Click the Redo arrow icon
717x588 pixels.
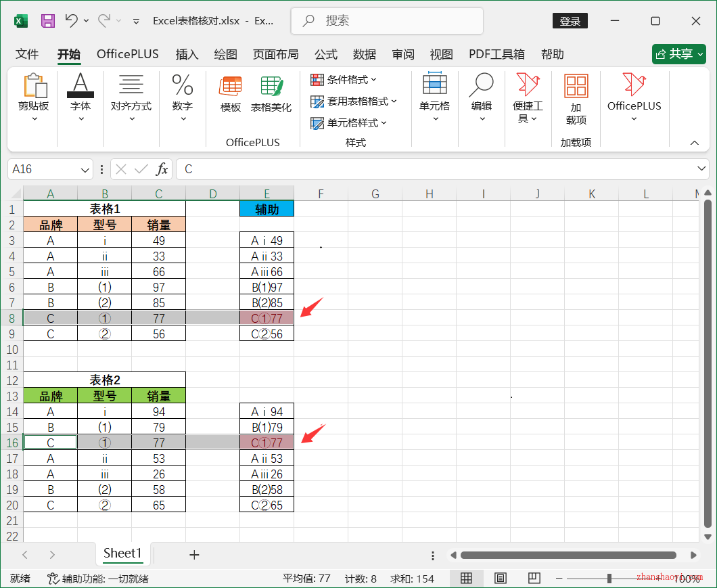(104, 20)
